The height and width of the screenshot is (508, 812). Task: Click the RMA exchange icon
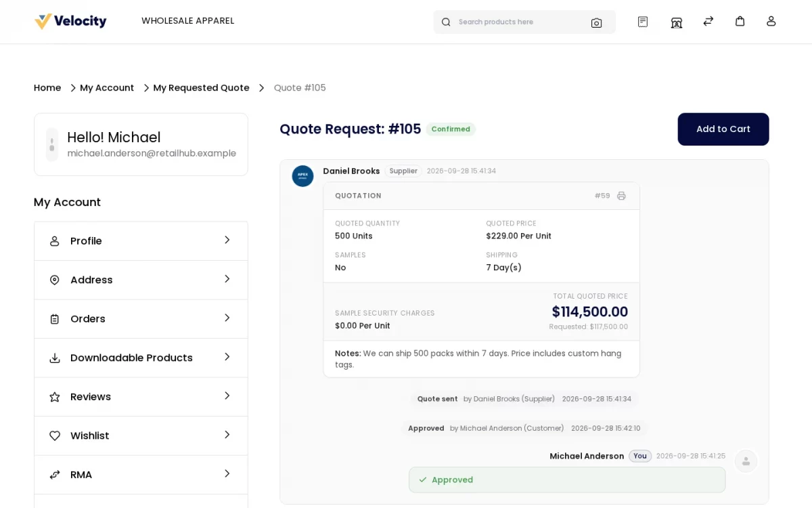(x=55, y=475)
